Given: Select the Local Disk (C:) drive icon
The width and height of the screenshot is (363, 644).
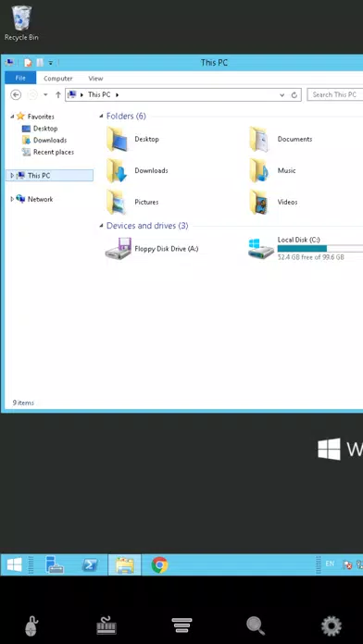Looking at the screenshot, I should pyautogui.click(x=260, y=249).
